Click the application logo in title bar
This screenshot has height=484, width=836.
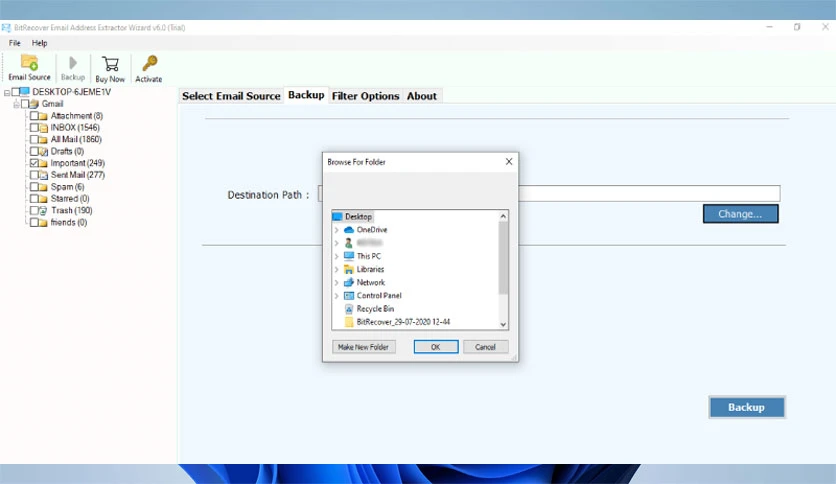(x=6, y=28)
